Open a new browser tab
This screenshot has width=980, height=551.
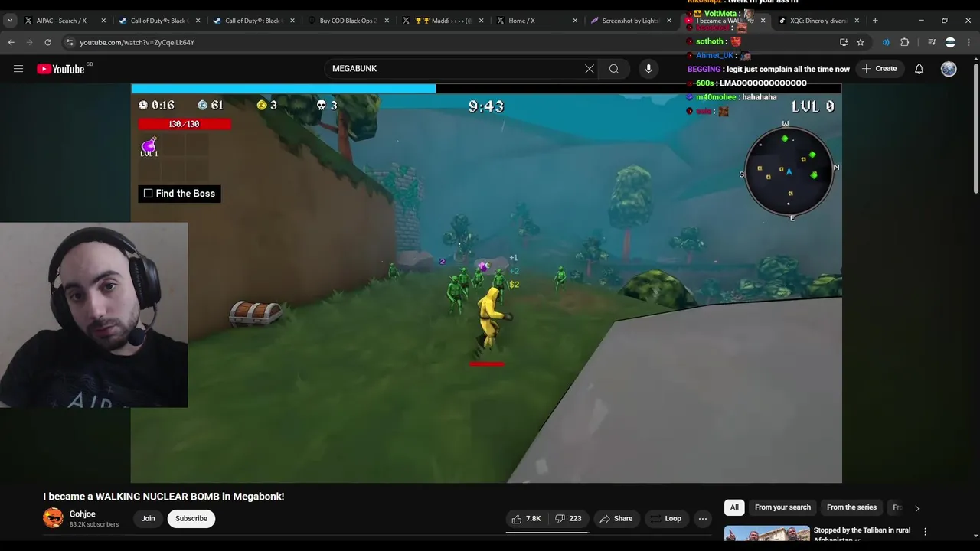tap(875, 21)
